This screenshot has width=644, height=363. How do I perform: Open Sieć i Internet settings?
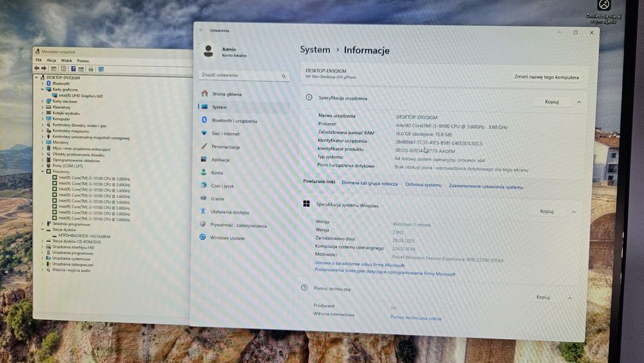click(x=225, y=133)
